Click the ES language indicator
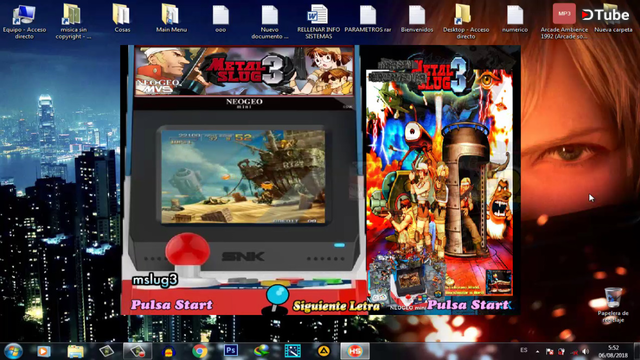The width and height of the screenshot is (640, 360). pyautogui.click(x=524, y=350)
